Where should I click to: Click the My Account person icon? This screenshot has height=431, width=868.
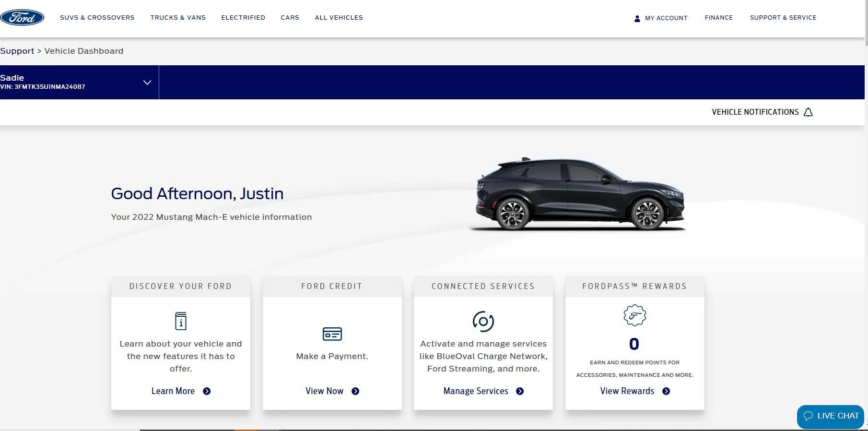coord(637,18)
